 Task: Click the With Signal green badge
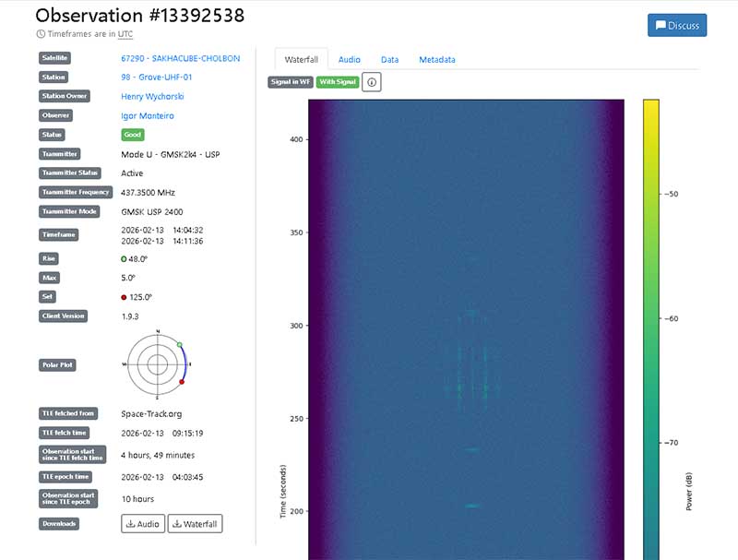(x=337, y=82)
